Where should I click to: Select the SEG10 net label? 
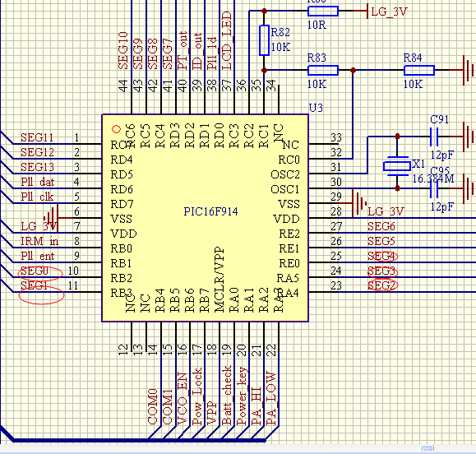click(123, 51)
